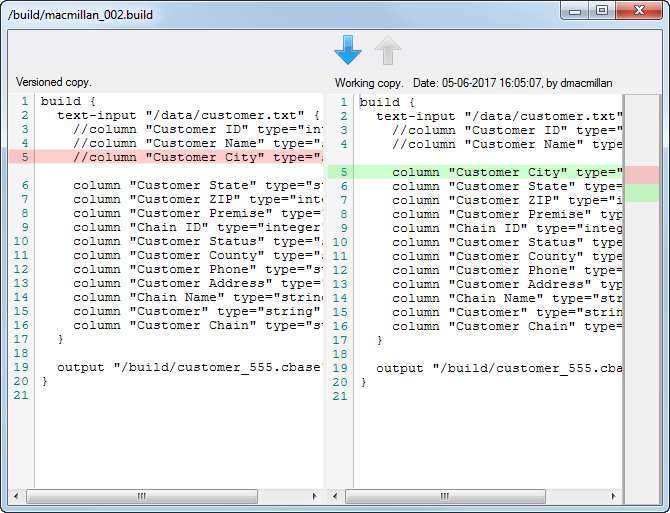The image size is (670, 513).
Task: Click the gray up arrow for previous difference
Action: click(387, 50)
